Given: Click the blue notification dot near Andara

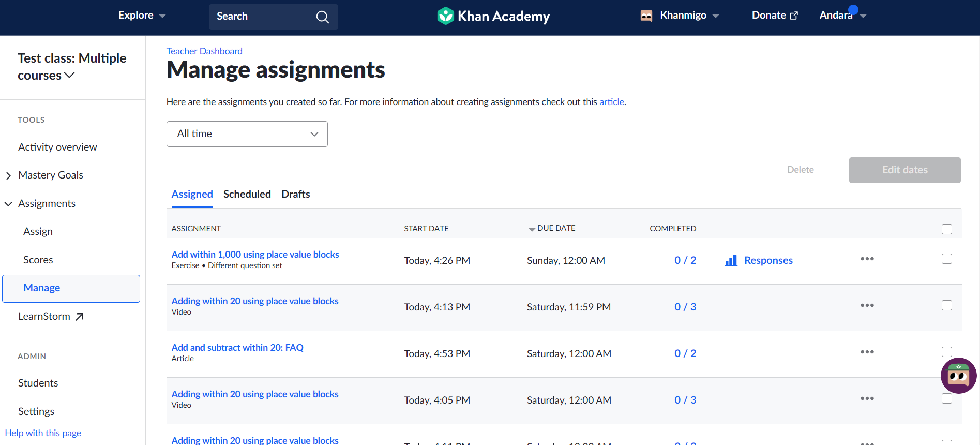Looking at the screenshot, I should tap(853, 9).
